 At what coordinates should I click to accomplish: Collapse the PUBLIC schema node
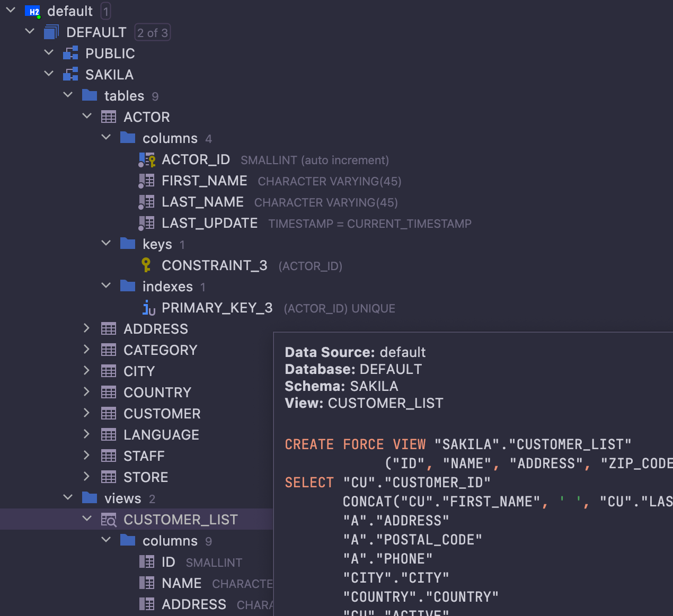pyautogui.click(x=49, y=53)
